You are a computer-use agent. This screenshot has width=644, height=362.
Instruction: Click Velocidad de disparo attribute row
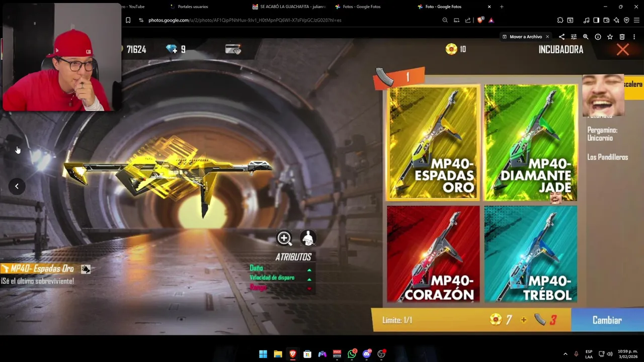coord(280,278)
